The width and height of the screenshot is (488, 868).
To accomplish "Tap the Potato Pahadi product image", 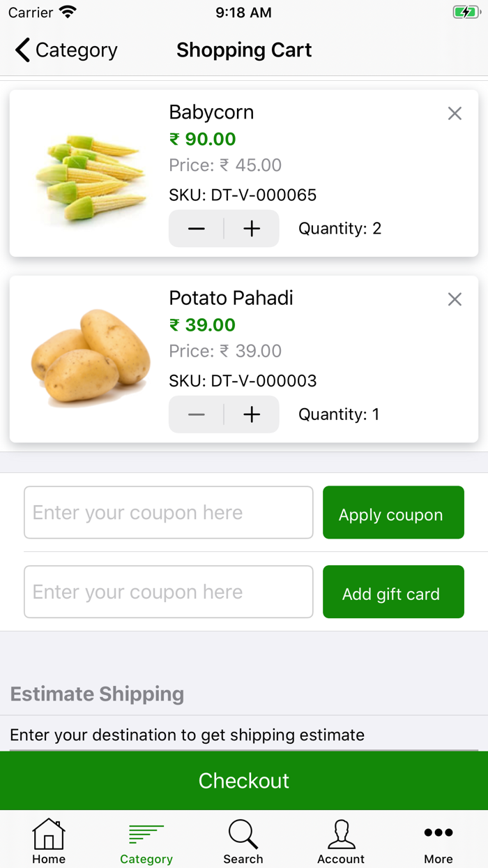I will (91, 357).
